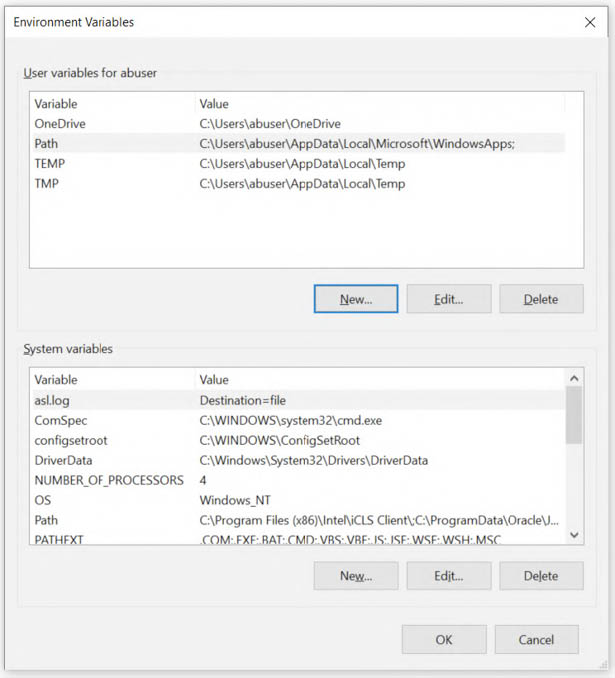
Task: Select the system Path variable row
Action: click(47, 520)
